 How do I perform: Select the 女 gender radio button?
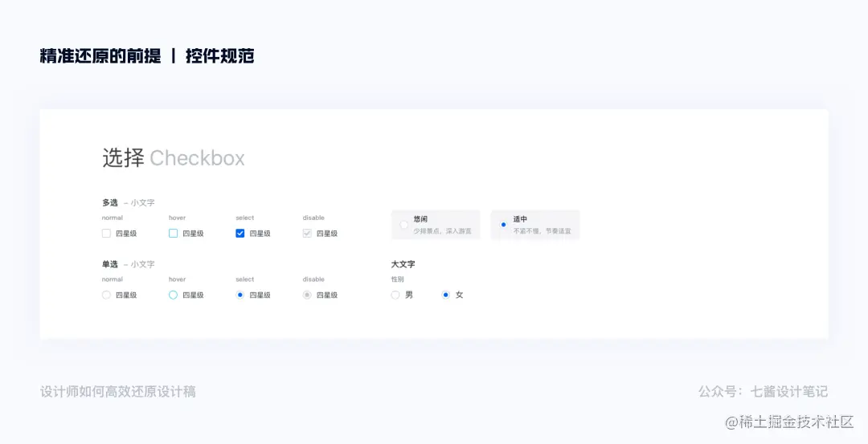(x=445, y=295)
